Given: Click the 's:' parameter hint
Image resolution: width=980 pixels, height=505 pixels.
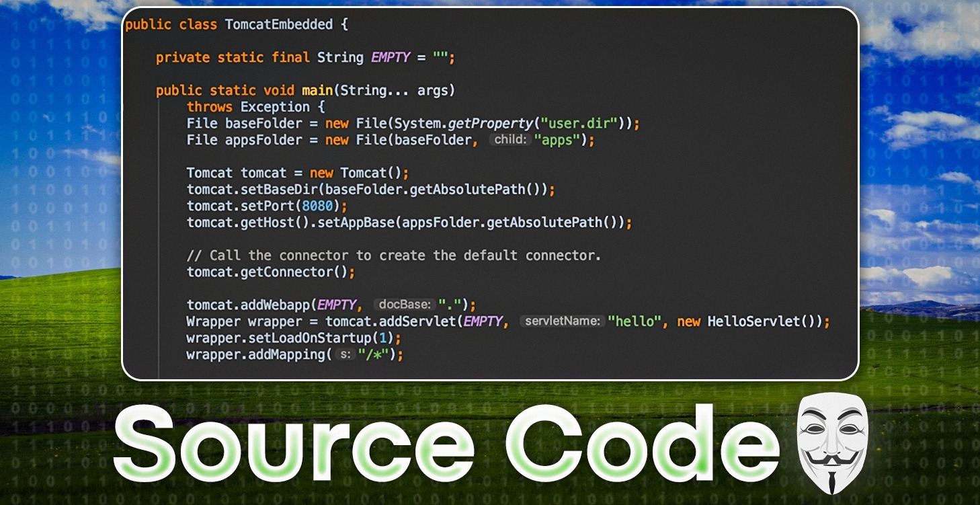Looking at the screenshot, I should click(x=344, y=354).
